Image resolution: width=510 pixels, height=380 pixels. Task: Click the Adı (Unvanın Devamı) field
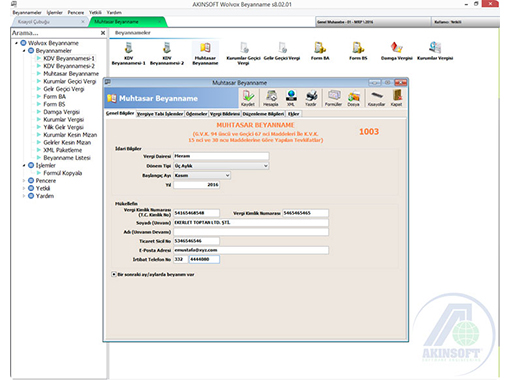(x=251, y=232)
